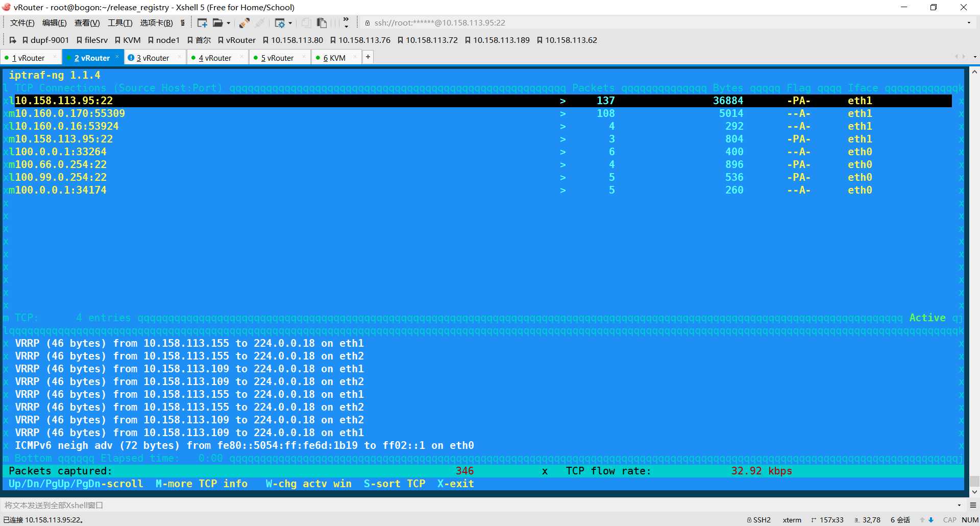
Task: Click the alert icon on 3 vRouter tab
Action: point(131,58)
